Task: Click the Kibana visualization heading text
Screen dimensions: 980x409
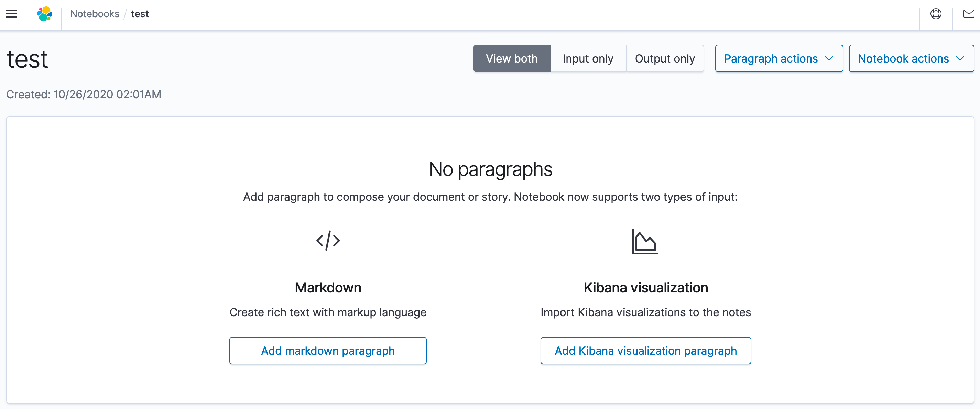Action: point(646,288)
